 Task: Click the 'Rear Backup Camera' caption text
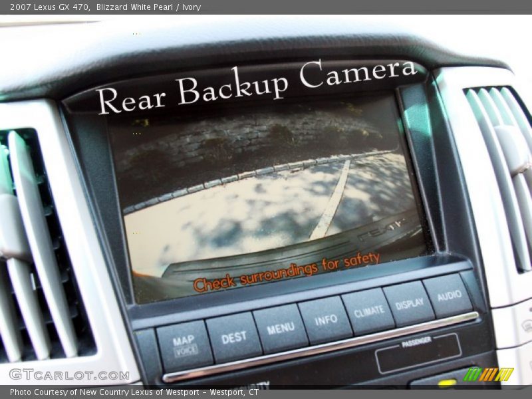click(257, 86)
